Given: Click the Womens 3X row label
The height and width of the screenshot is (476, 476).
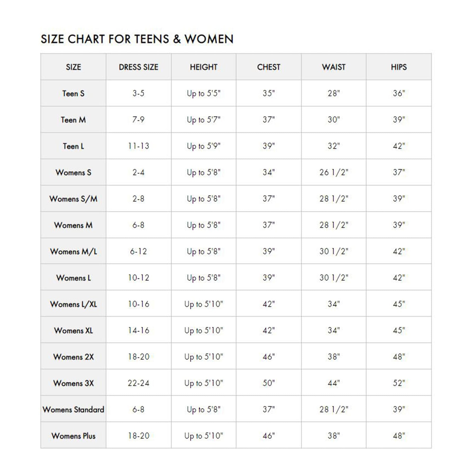Looking at the screenshot, I should [x=73, y=383].
